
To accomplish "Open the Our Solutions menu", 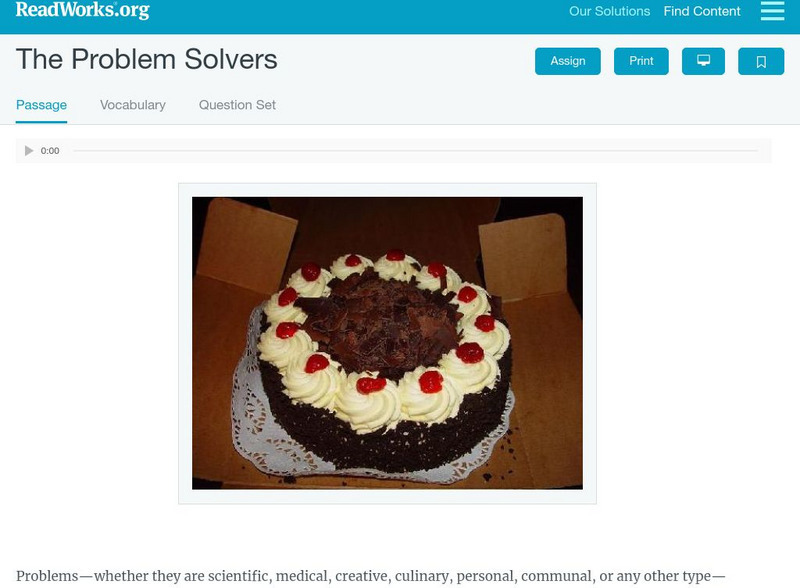I will (609, 11).
